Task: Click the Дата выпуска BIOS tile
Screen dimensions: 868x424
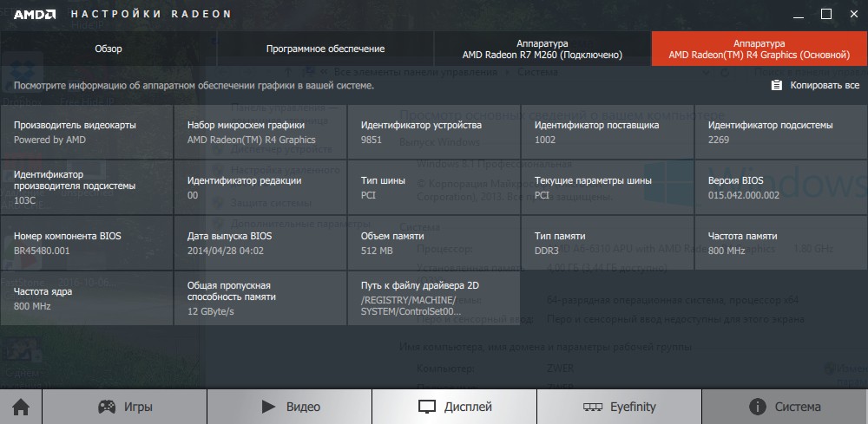Action: (260, 243)
